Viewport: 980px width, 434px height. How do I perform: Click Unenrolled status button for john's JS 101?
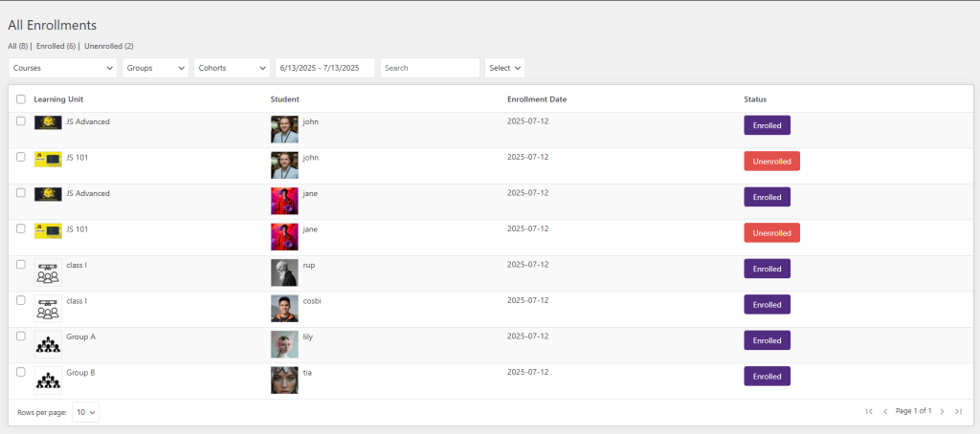click(771, 162)
